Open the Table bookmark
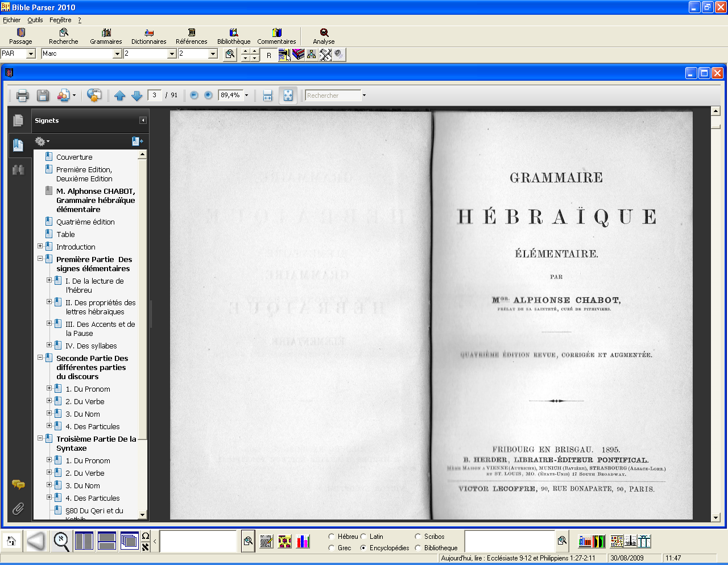The image size is (728, 565). point(65,235)
